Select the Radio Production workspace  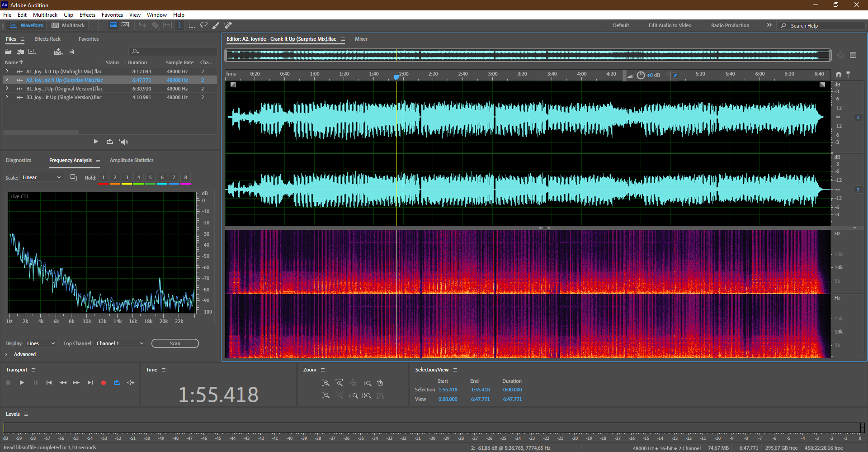(x=730, y=25)
